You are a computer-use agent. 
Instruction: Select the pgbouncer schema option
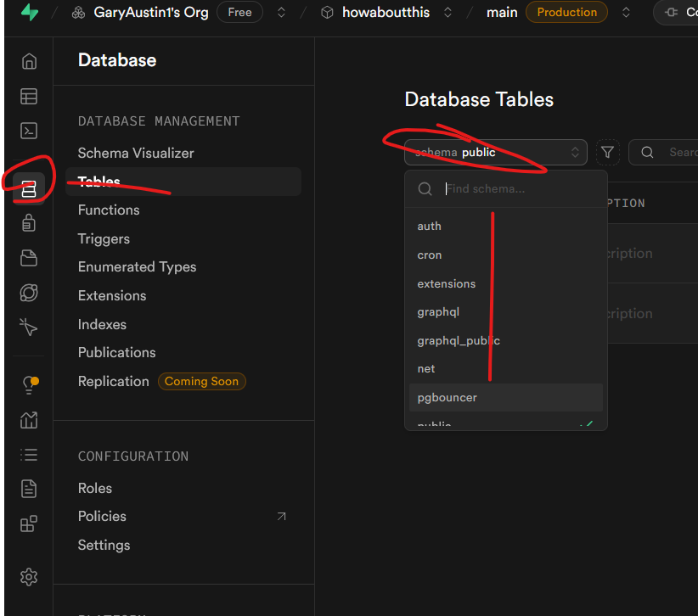[x=448, y=397]
